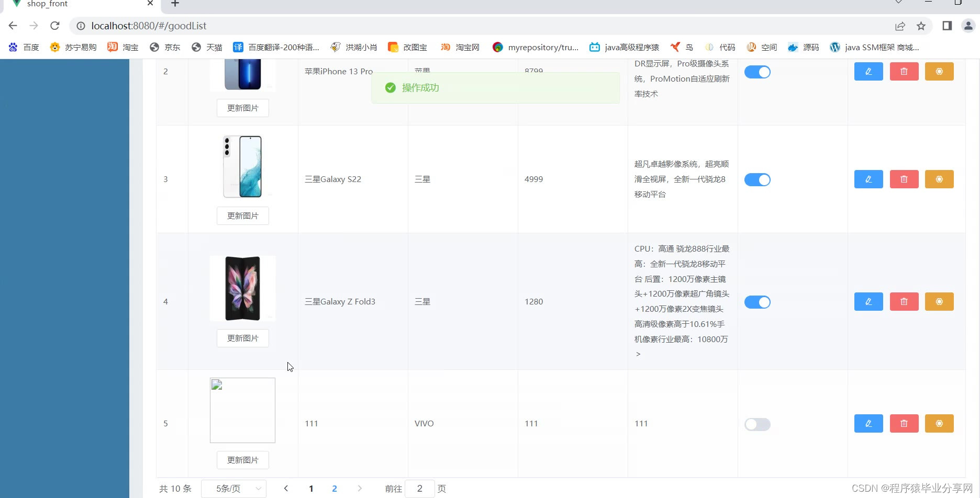Open 百度 bookmark
This screenshot has height=498, width=980.
pos(24,47)
